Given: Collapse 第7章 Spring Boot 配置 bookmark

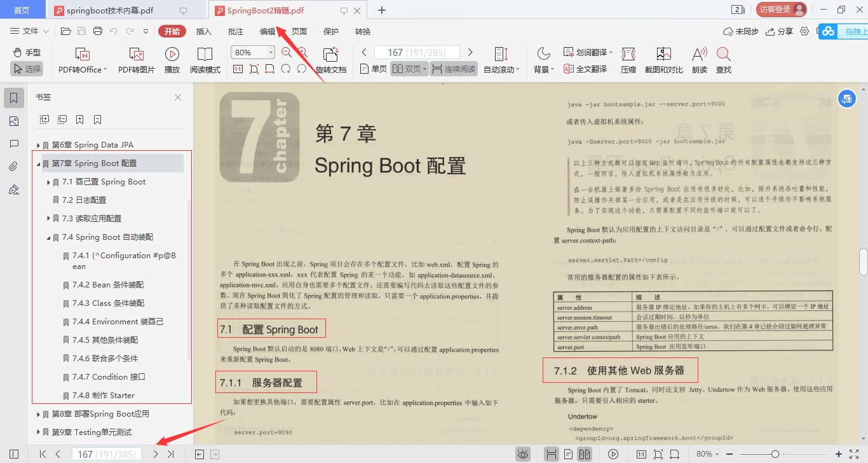Looking at the screenshot, I should tap(38, 163).
